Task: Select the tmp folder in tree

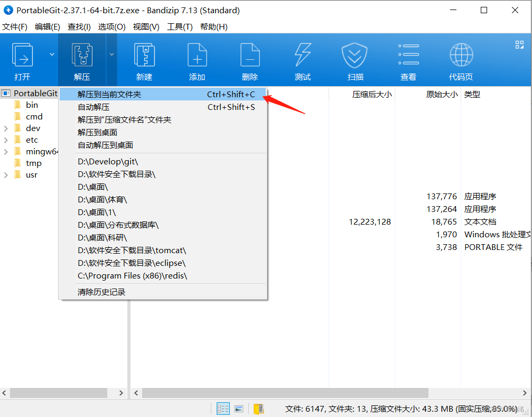Action: [x=34, y=163]
